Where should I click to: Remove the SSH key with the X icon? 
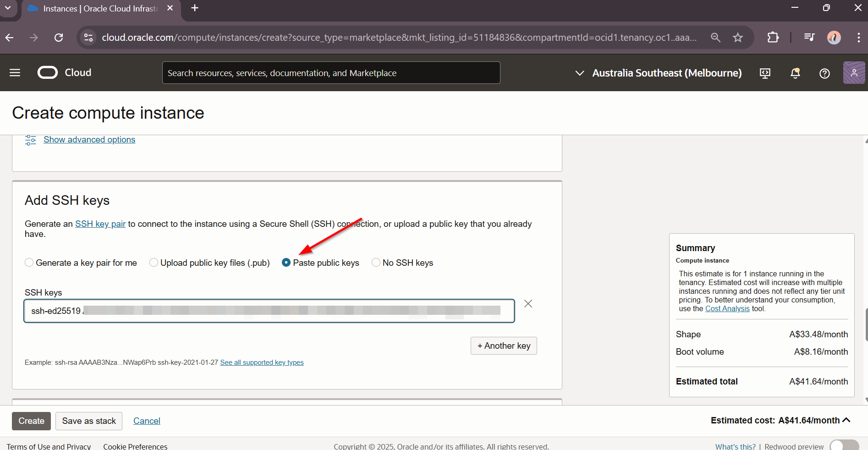[528, 304]
